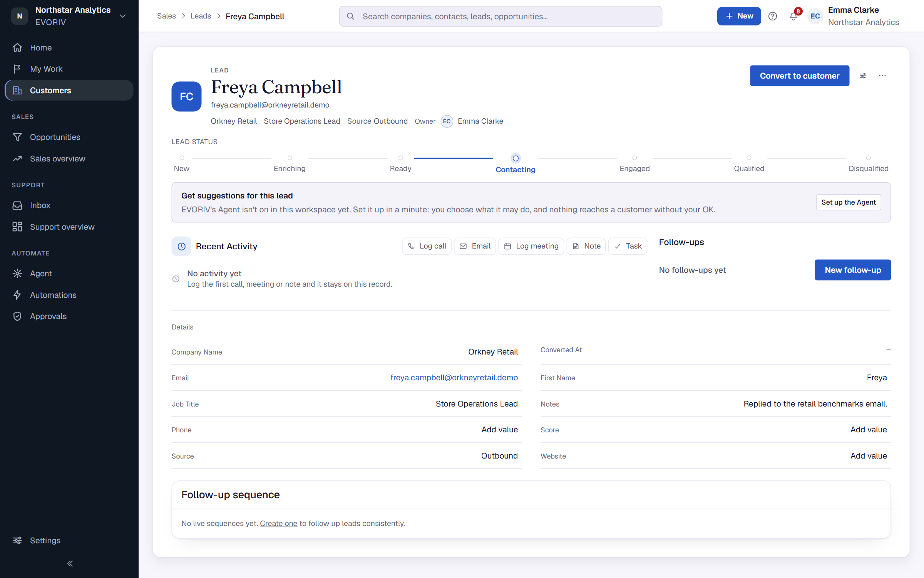Open Support overview in sidebar
924x578 pixels.
click(x=69, y=227)
